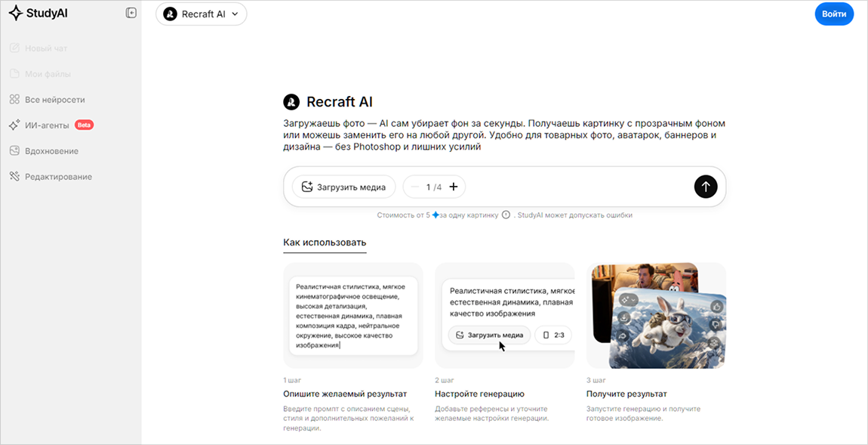The image size is (868, 445).
Task: Click the dislike icon on rabbit image
Action: (x=716, y=323)
